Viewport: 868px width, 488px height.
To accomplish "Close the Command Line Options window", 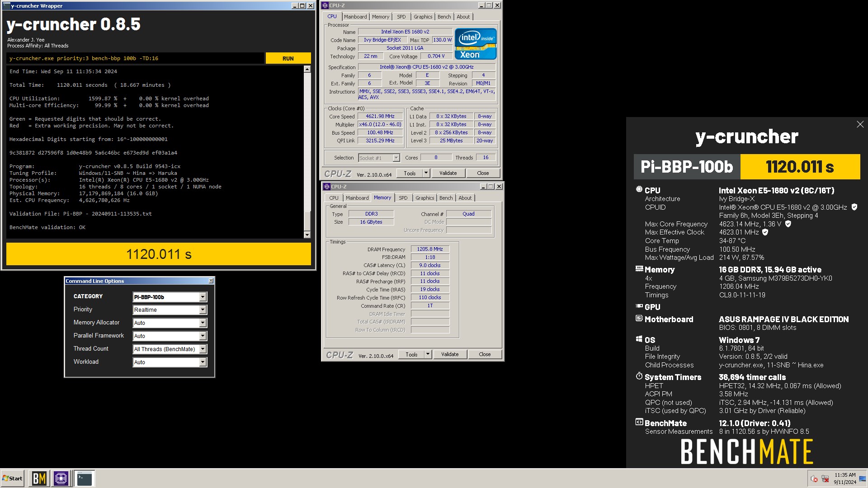I will coord(211,281).
